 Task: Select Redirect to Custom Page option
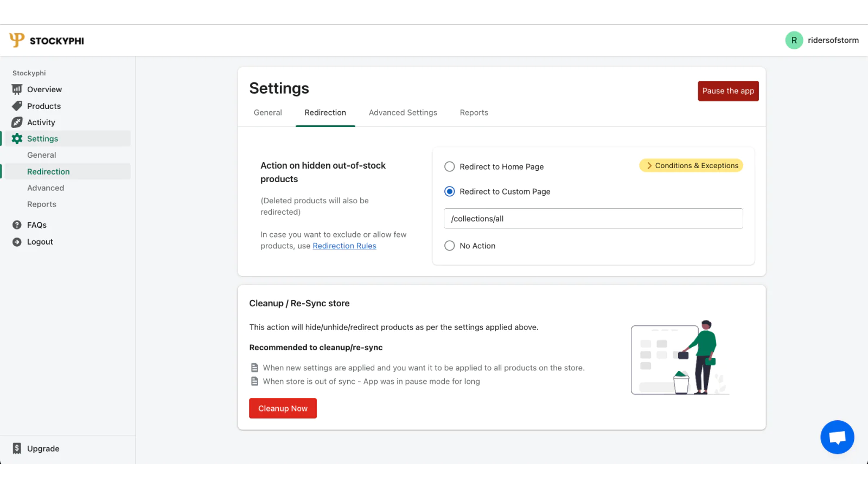click(449, 191)
